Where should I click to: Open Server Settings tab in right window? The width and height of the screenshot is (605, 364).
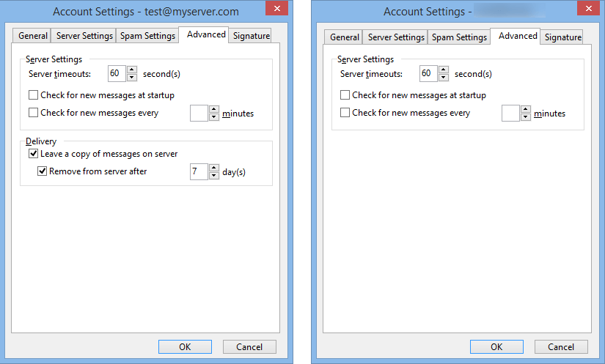pos(395,37)
